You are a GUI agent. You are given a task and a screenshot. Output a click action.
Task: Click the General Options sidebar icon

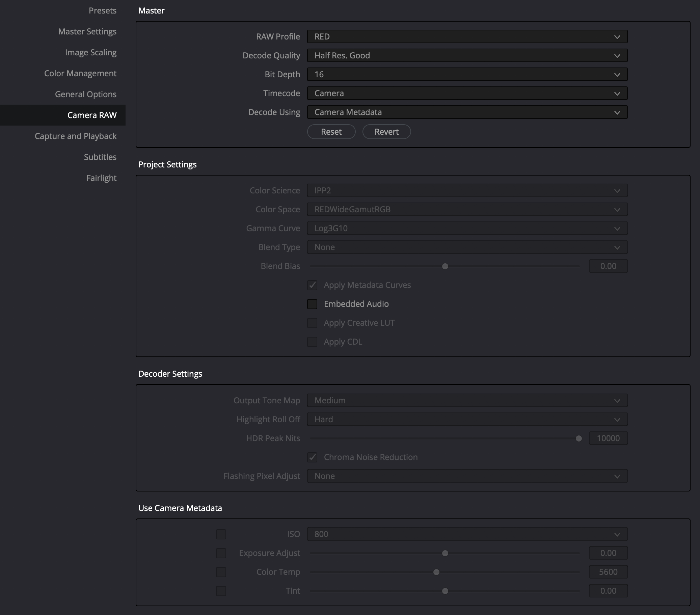(85, 94)
